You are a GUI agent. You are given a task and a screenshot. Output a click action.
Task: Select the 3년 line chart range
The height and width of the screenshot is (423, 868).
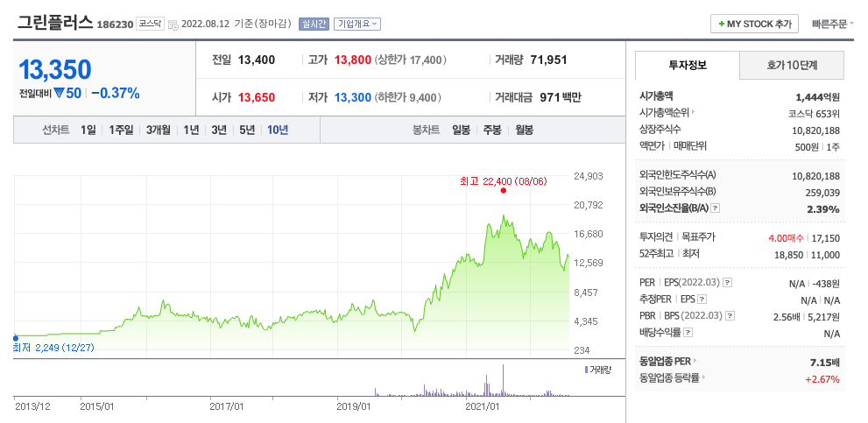pos(219,130)
